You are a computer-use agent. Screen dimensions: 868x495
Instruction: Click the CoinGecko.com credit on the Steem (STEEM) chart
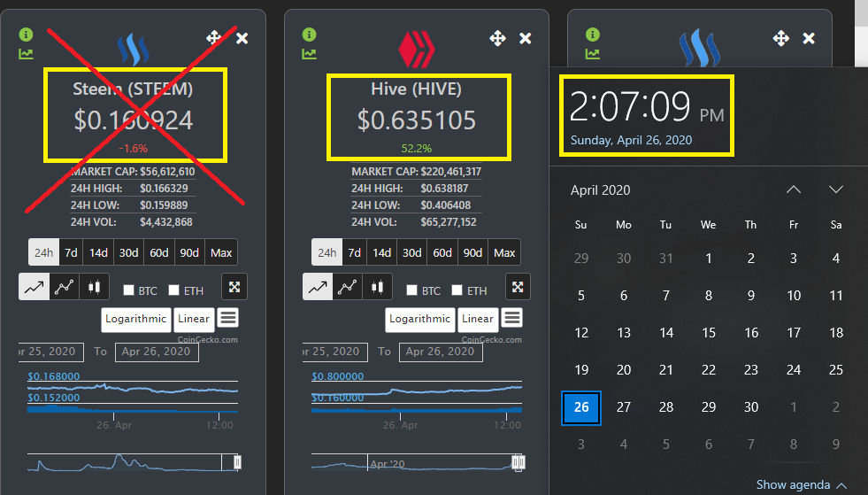pyautogui.click(x=208, y=340)
